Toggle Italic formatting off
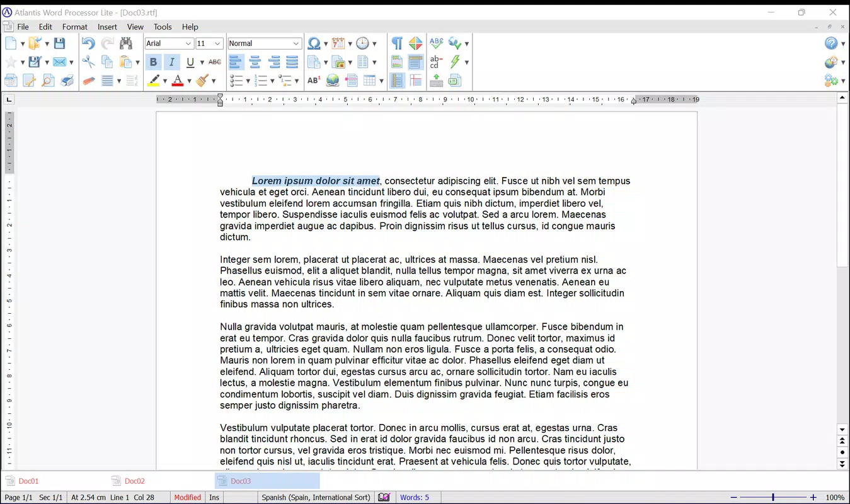The height and width of the screenshot is (504, 850). [x=171, y=62]
